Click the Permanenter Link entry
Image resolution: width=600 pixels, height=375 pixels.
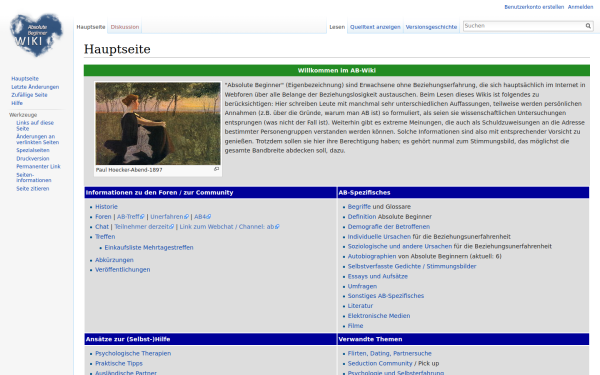(38, 166)
